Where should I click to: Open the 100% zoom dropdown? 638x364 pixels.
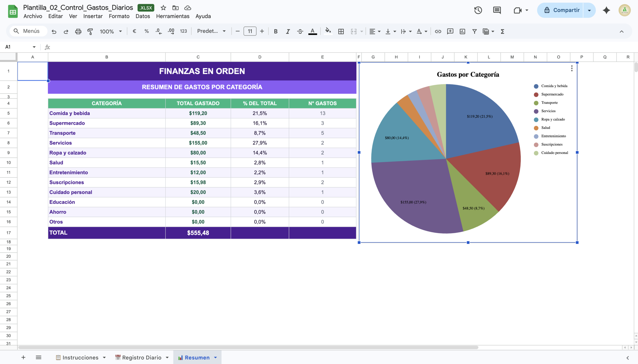[111, 32]
